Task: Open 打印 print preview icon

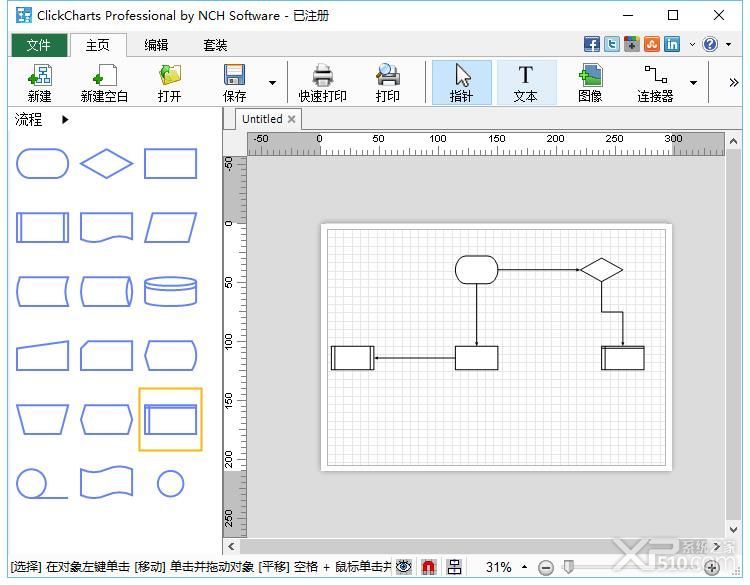Action: [x=387, y=83]
